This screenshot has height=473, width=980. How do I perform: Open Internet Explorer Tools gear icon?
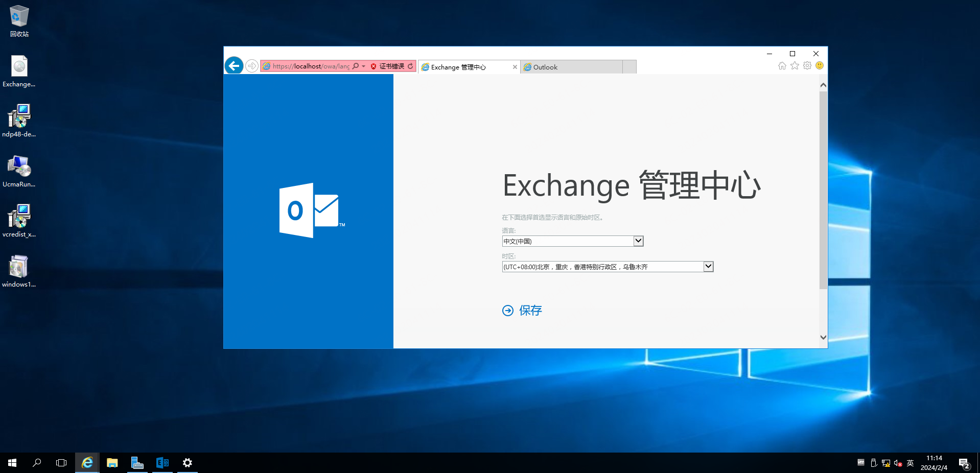point(807,65)
